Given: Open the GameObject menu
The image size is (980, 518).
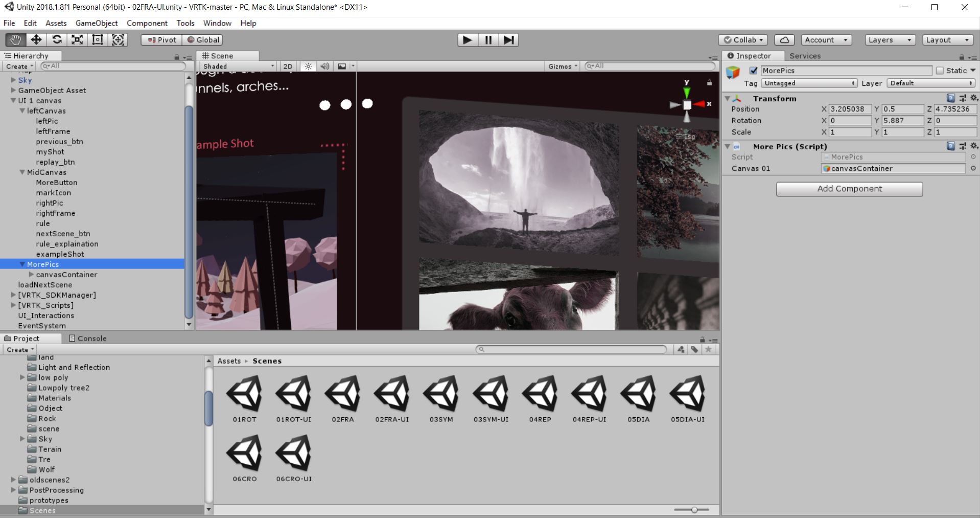Looking at the screenshot, I should click(97, 23).
